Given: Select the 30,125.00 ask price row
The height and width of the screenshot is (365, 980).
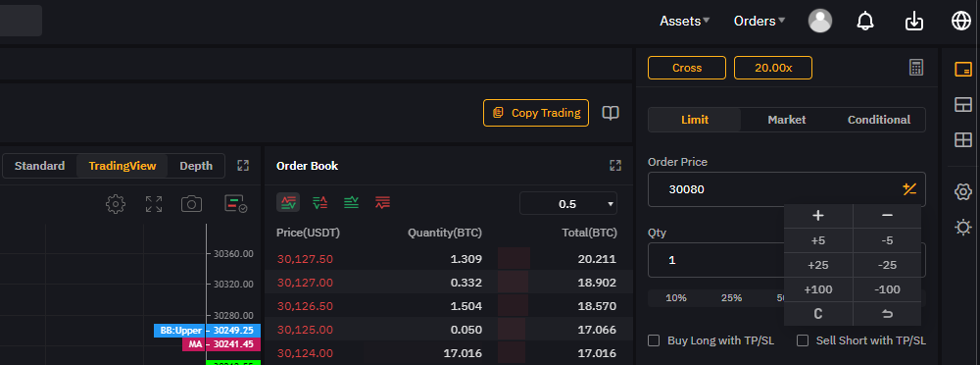Looking at the screenshot, I should [x=449, y=330].
